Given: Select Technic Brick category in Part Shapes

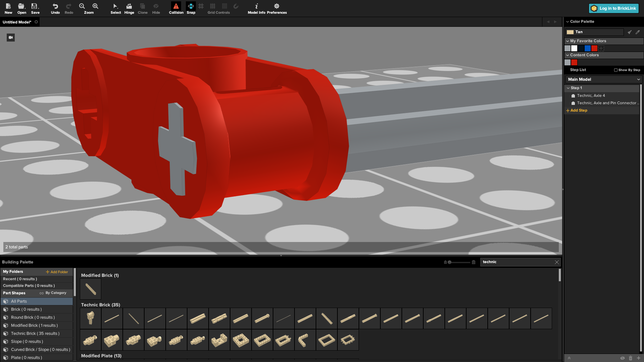Looking at the screenshot, I should click(35, 334).
